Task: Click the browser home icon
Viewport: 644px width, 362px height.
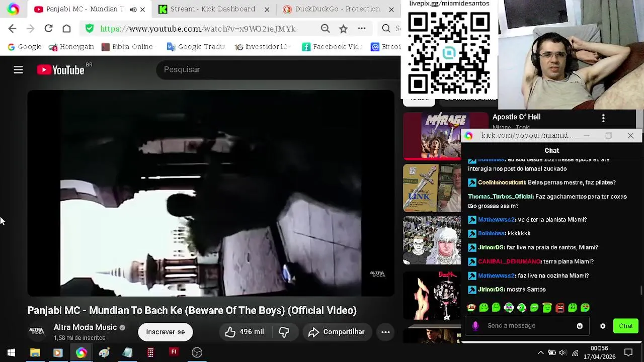Action: pos(66,29)
